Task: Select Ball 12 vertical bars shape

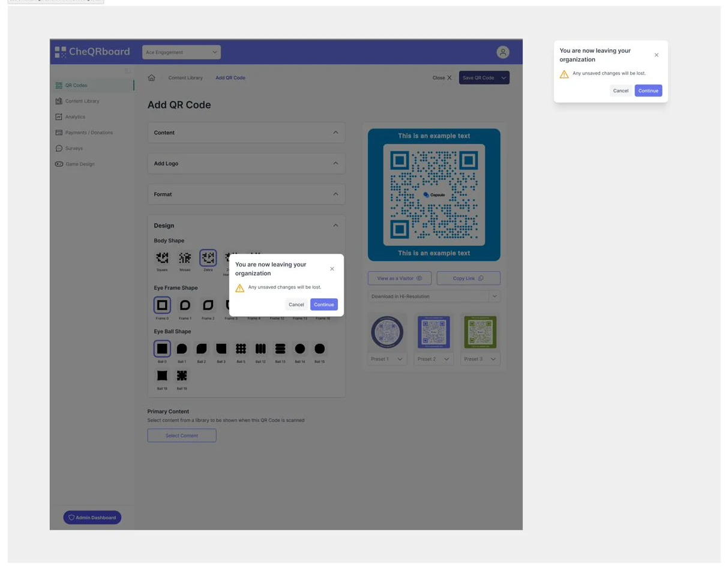Action: coord(260,349)
